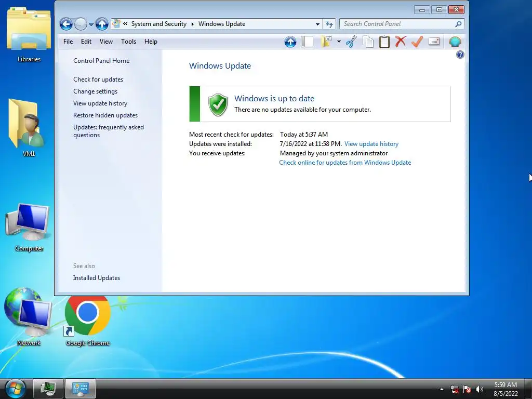The image size is (532, 399).
Task: Expand the folder options dropdown arrow
Action: click(339, 42)
